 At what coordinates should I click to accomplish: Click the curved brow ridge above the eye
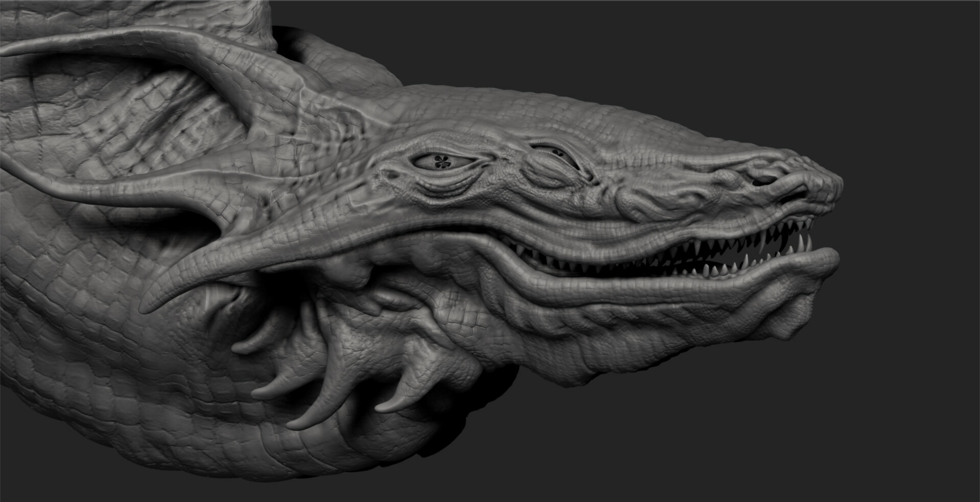pyautogui.click(x=439, y=140)
